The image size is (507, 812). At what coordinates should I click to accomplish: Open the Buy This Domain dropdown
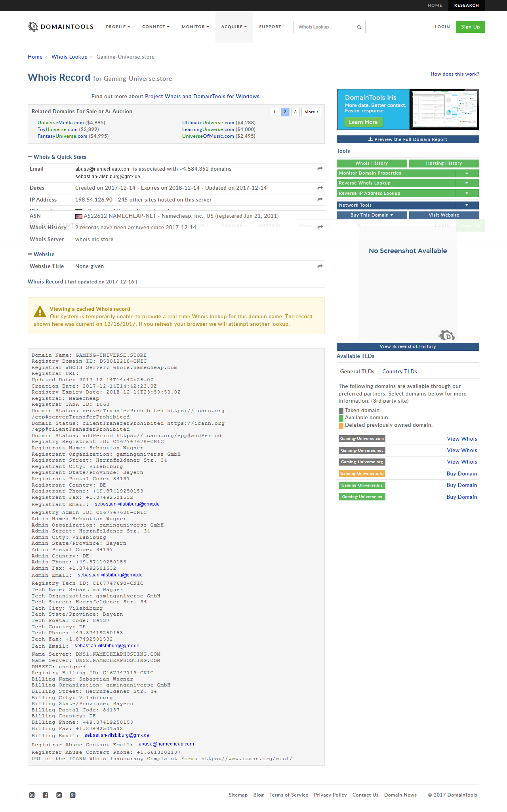pos(372,215)
